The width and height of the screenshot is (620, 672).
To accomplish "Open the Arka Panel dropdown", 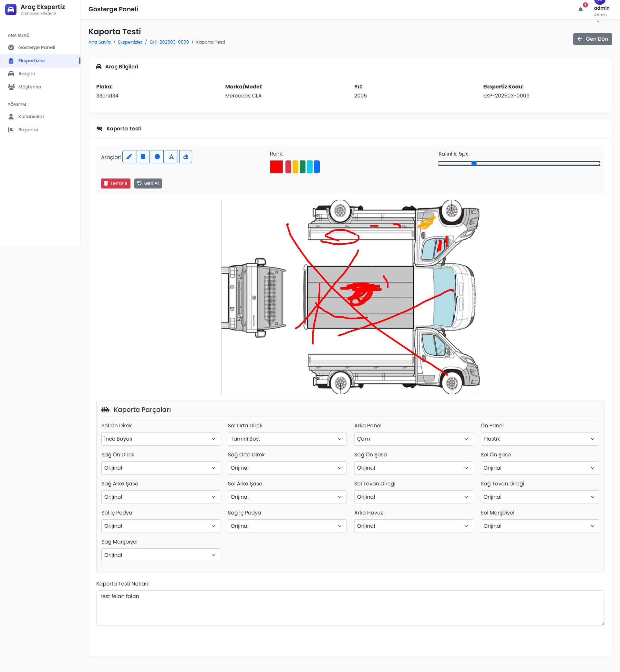I will point(413,439).
